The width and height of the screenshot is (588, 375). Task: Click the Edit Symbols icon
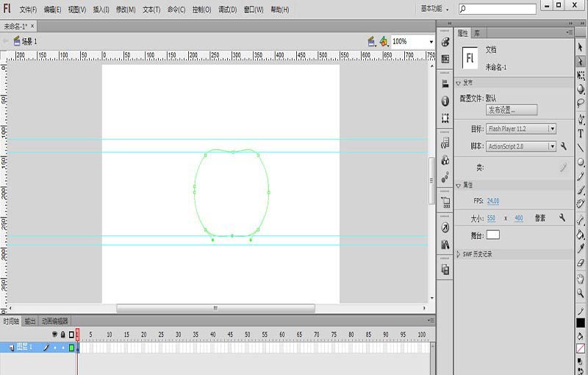click(384, 42)
